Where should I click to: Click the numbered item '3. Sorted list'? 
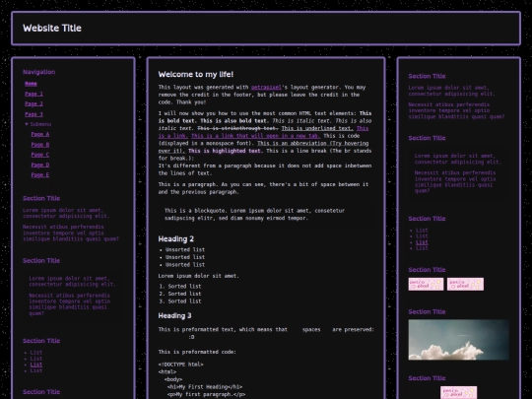click(180, 301)
